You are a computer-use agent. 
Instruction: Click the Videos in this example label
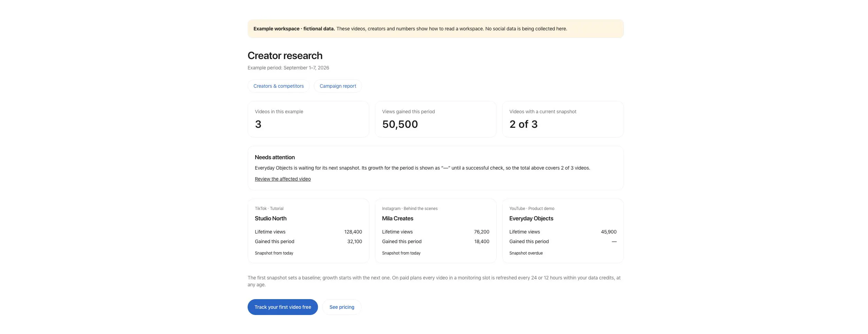click(x=279, y=112)
